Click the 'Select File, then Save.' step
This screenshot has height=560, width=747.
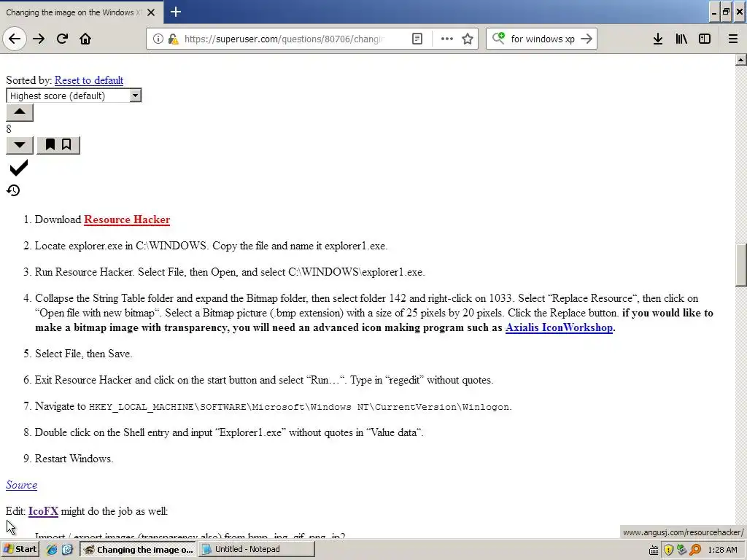coord(83,354)
